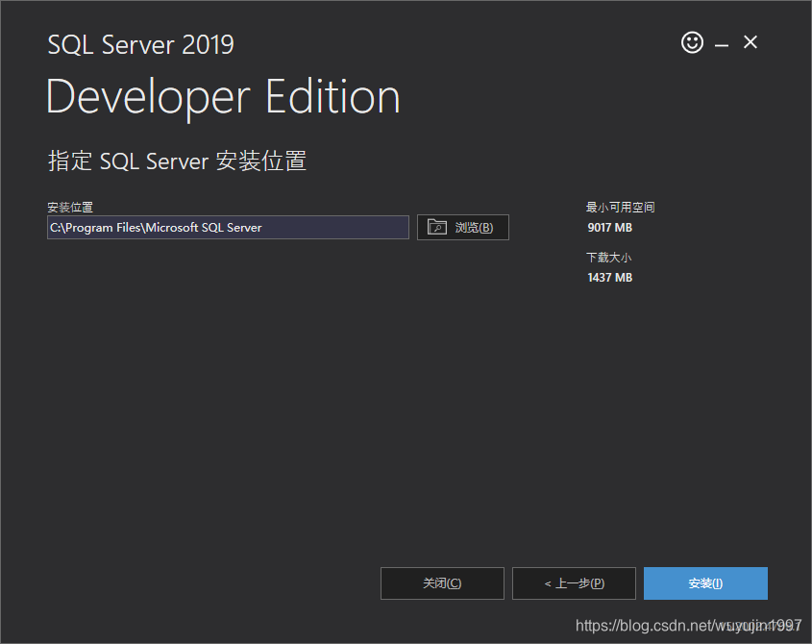Open the 浏览(B) browse button
Screen dimensions: 812x644
tap(463, 228)
